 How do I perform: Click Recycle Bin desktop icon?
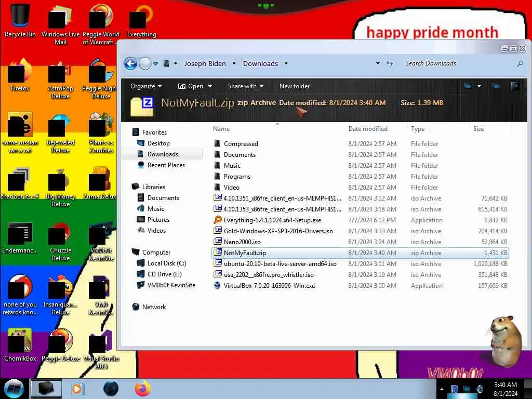point(20,20)
